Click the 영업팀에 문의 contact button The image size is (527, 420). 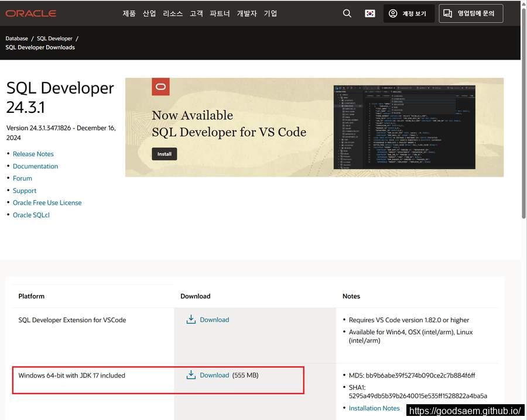coord(471,13)
